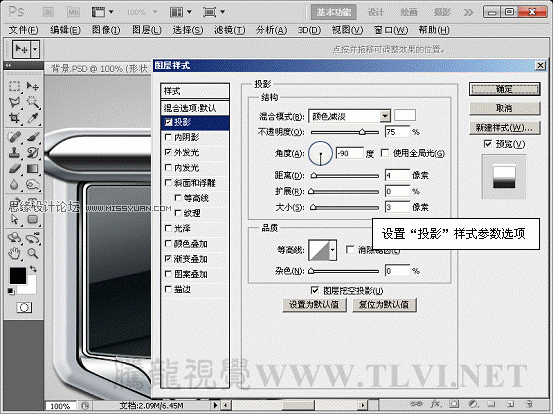
Task: Click the 不透明度 opacity slider
Action: click(345, 132)
